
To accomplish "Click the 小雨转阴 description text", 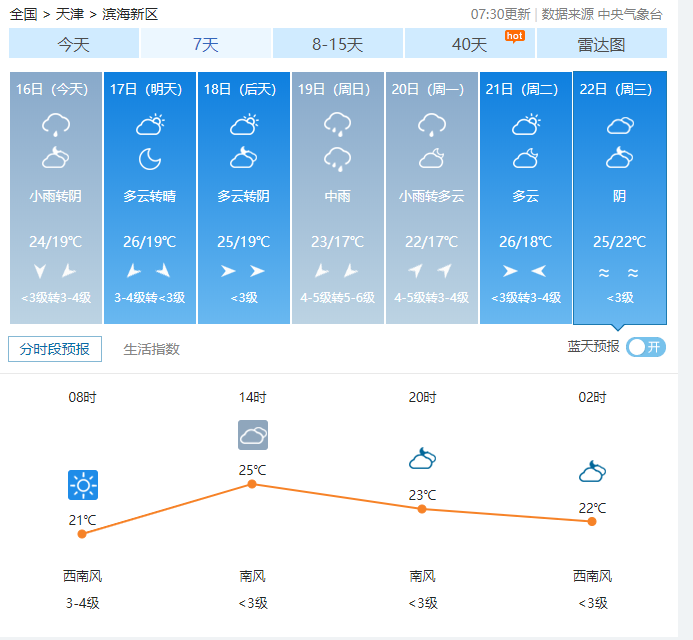I will 56,196.
